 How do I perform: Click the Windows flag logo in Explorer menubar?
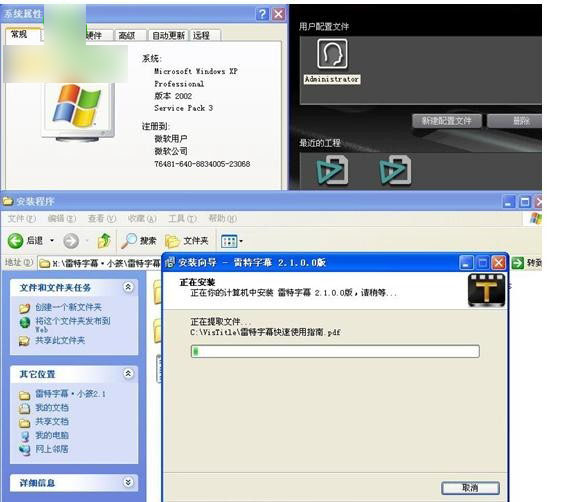pos(535,219)
